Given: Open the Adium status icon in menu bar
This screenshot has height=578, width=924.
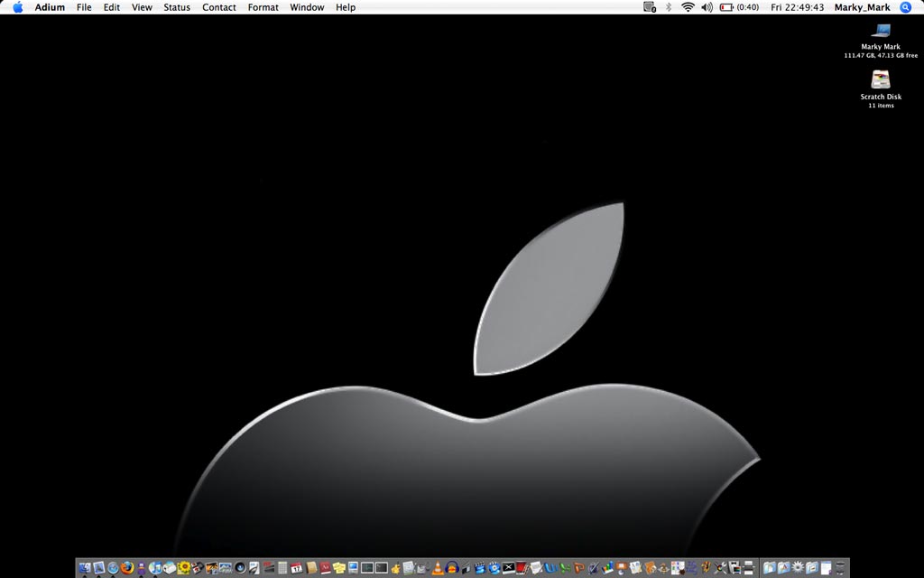Looking at the screenshot, I should [x=650, y=7].
